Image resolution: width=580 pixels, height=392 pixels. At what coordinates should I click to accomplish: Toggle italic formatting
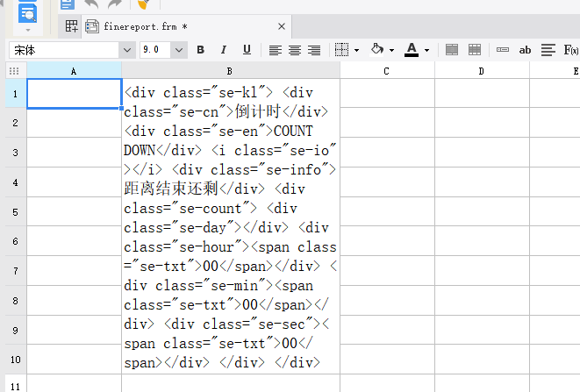coord(224,50)
